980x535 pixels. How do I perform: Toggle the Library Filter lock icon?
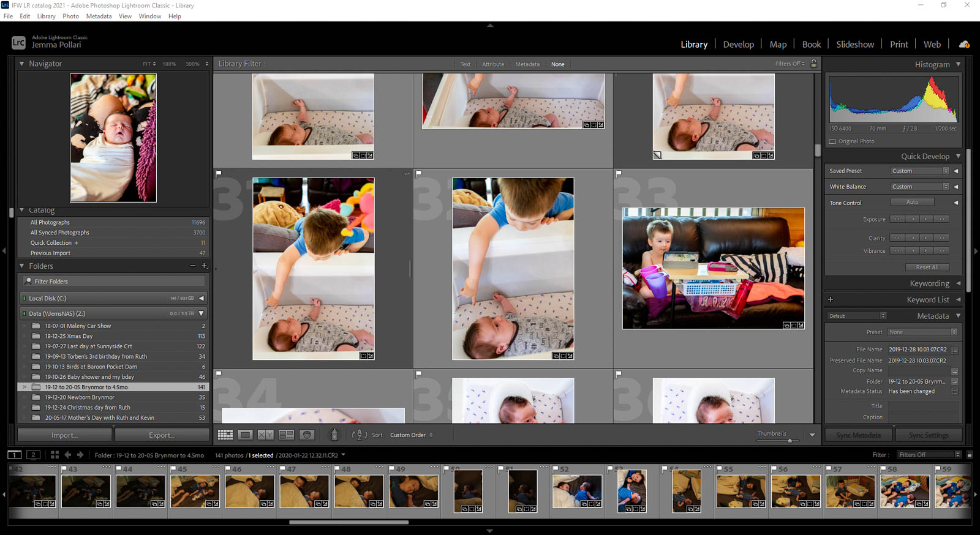[813, 64]
